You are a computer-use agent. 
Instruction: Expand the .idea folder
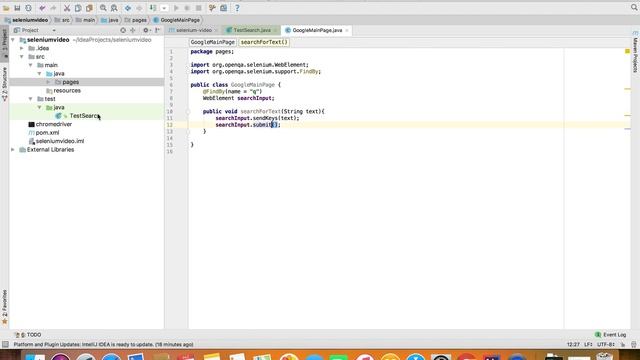click(x=22, y=48)
